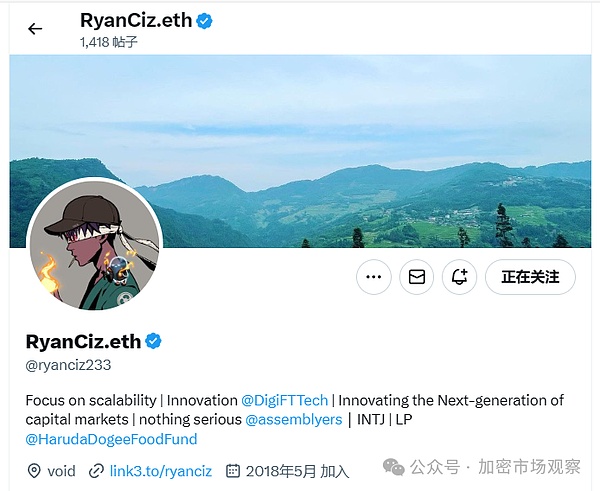Screen dimensions: 600x491
Task: Click the location pin icon
Action: tap(34, 471)
